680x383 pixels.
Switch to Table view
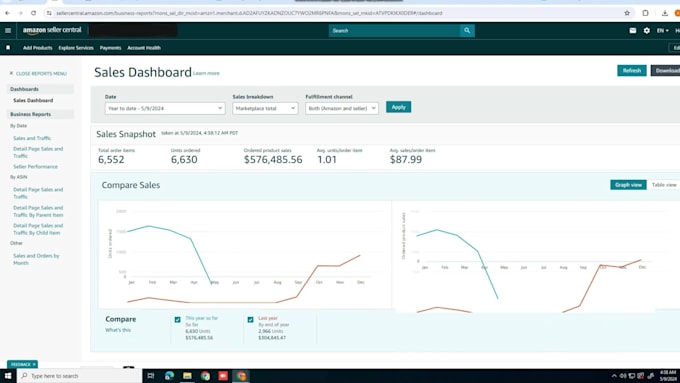coord(664,185)
